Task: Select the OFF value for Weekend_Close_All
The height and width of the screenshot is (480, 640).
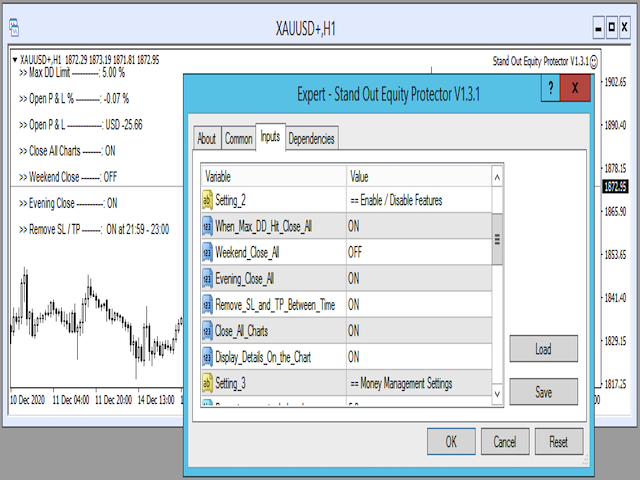Action: tap(419, 253)
